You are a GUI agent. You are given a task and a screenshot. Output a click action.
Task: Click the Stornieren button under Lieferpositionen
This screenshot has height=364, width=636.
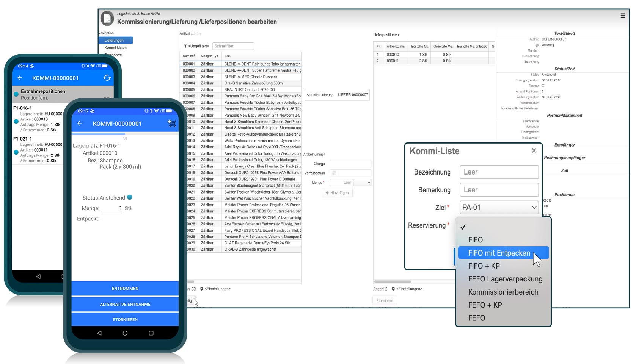(385, 300)
